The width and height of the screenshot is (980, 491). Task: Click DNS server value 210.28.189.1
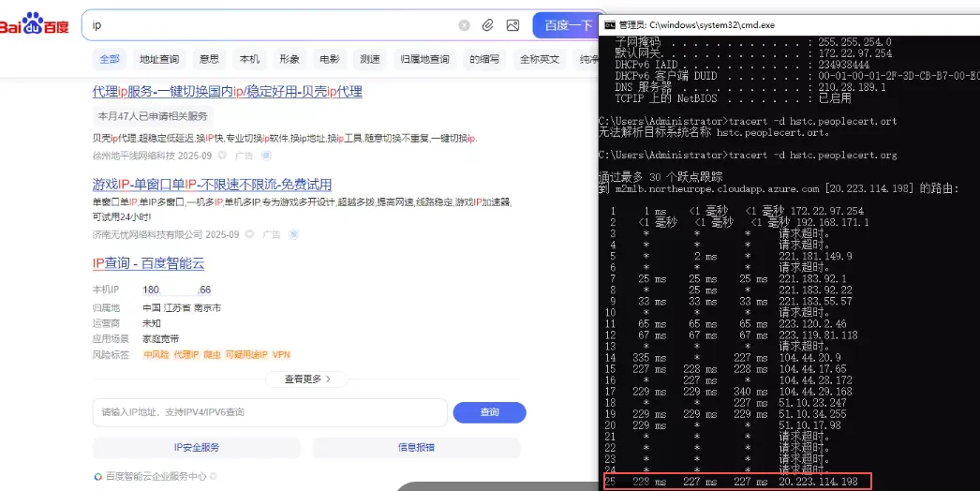(x=852, y=87)
